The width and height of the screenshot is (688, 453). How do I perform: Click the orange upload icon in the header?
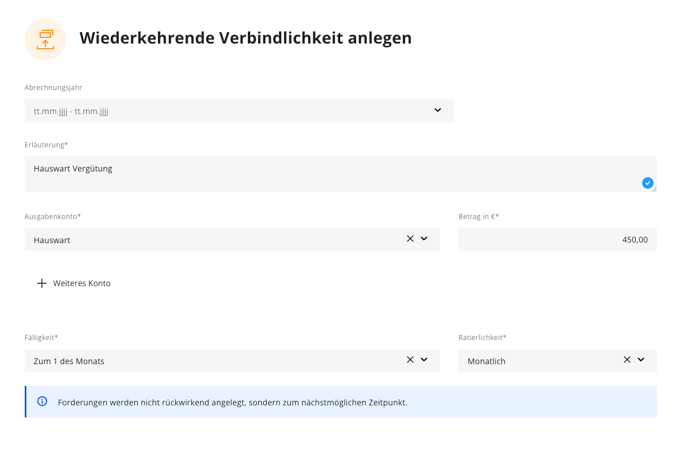(45, 40)
